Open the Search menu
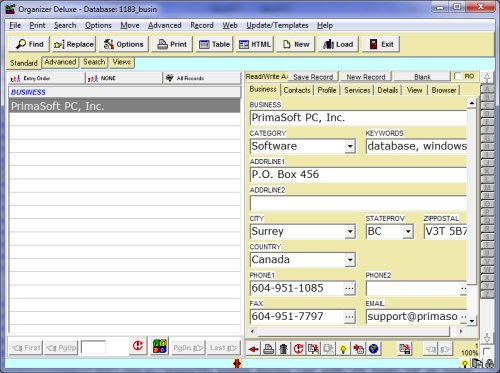This screenshot has width=500, height=373. point(65,25)
